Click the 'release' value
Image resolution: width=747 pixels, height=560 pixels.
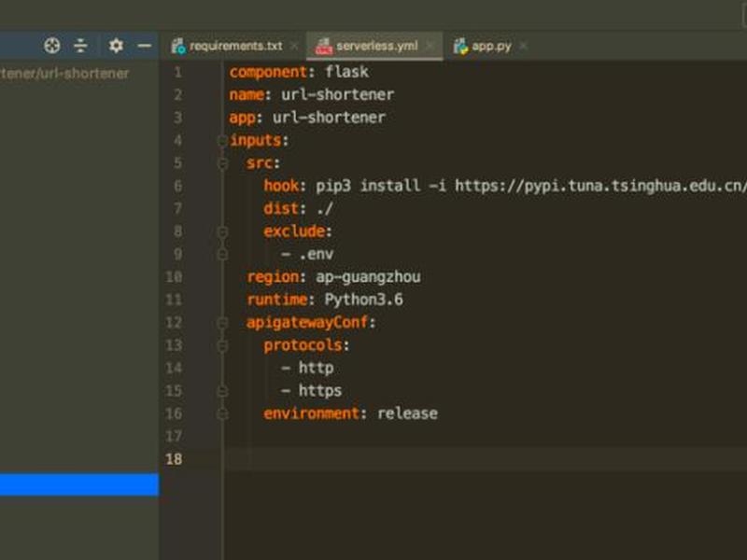coord(407,413)
